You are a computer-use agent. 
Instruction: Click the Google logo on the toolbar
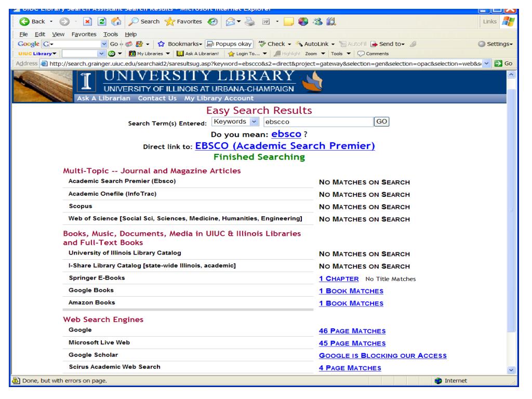pyautogui.click(x=29, y=44)
